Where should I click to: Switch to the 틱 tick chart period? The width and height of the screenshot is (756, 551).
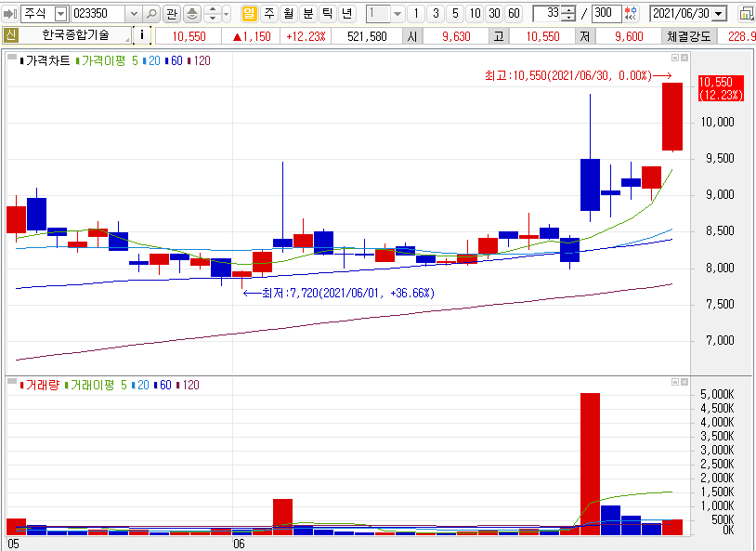[x=327, y=14]
